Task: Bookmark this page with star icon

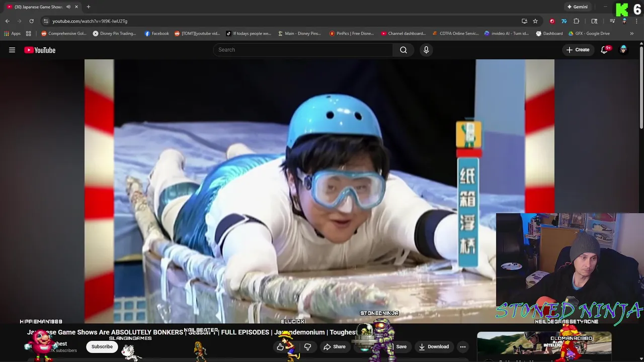Action: pyautogui.click(x=535, y=21)
